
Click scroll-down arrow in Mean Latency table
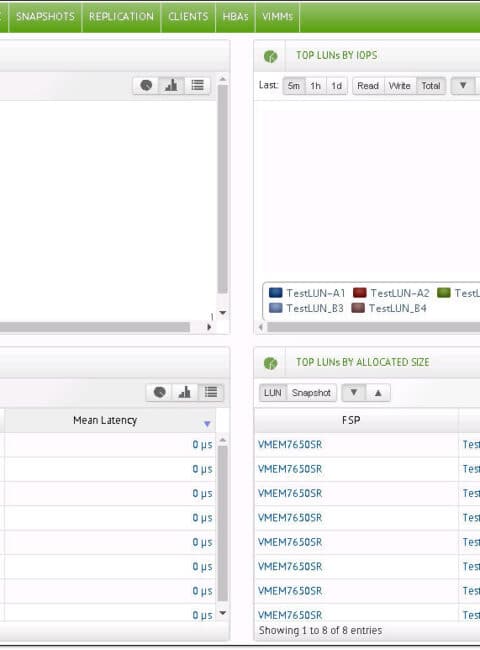tap(223, 613)
